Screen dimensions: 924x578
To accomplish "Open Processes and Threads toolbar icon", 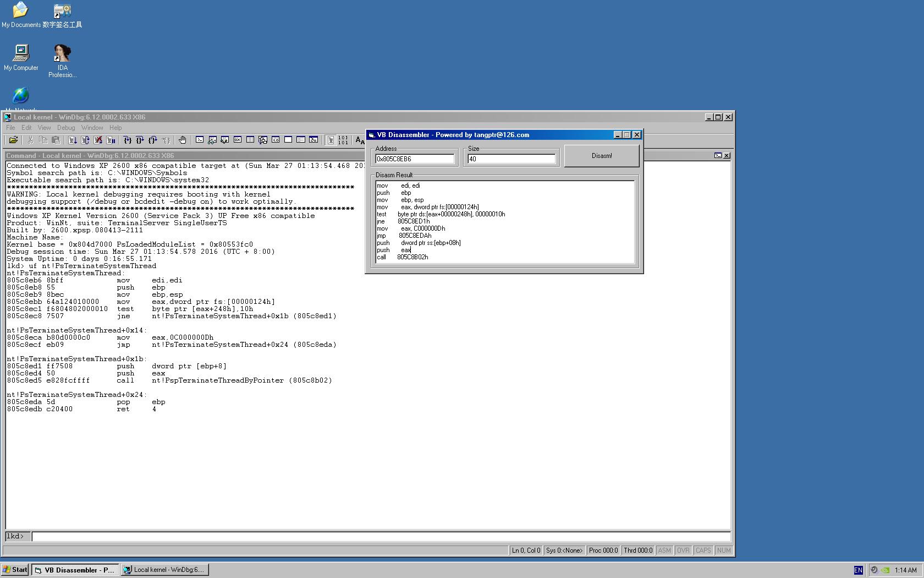I will click(x=301, y=140).
